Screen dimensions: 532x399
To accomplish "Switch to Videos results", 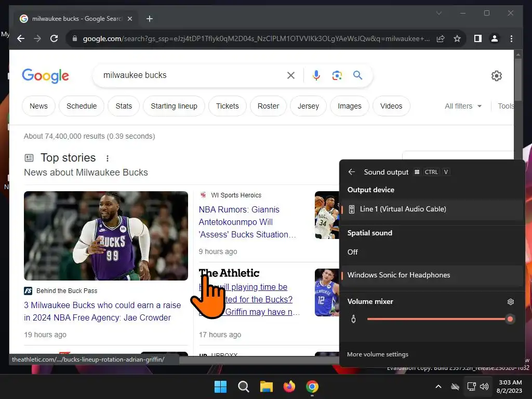I will point(391,106).
